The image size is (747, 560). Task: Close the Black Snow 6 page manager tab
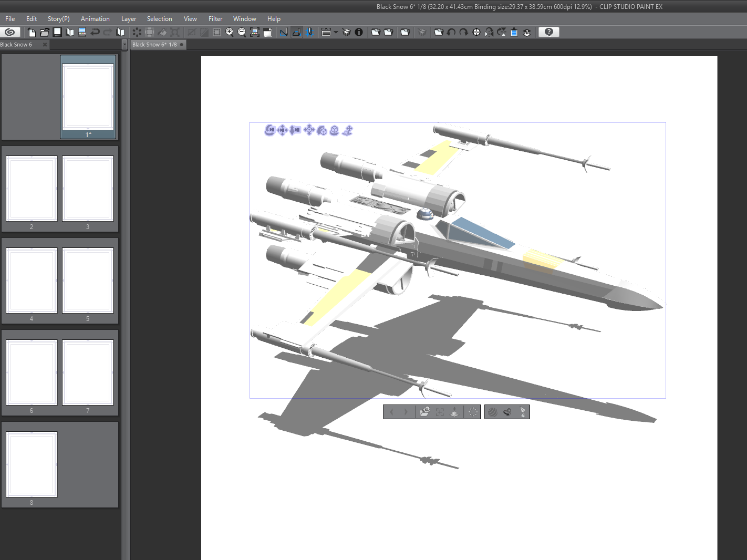[45, 45]
